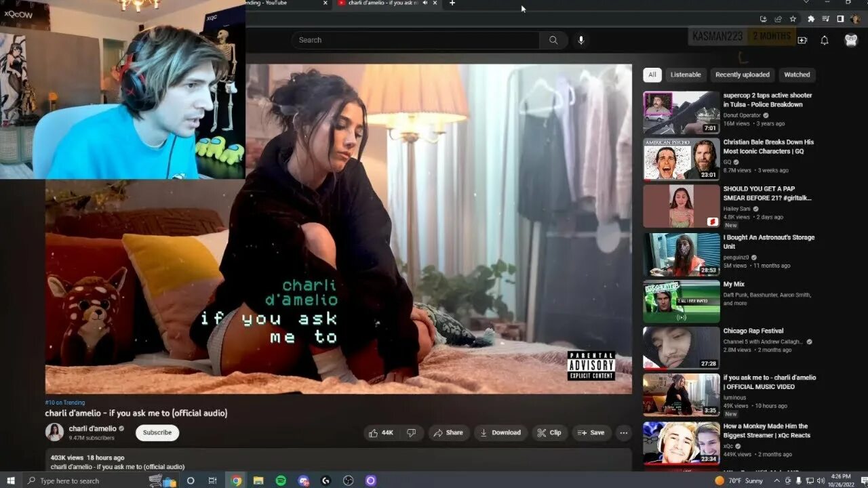
Task: Open the YouTube account avatar menu
Action: (x=850, y=40)
